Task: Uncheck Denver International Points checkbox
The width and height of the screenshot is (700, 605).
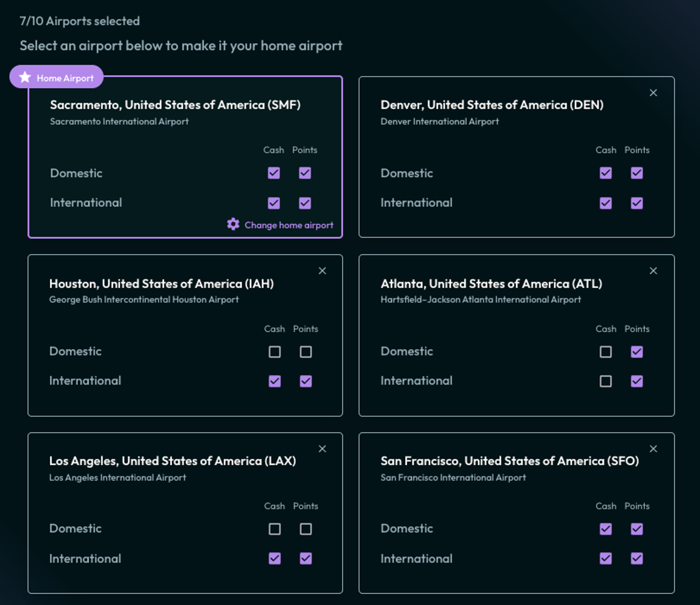Action: [637, 203]
